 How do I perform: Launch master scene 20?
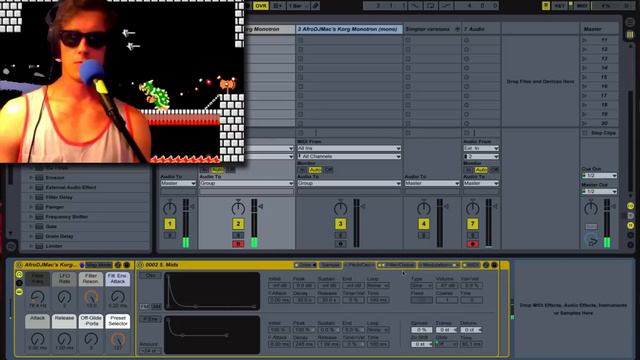click(585, 123)
